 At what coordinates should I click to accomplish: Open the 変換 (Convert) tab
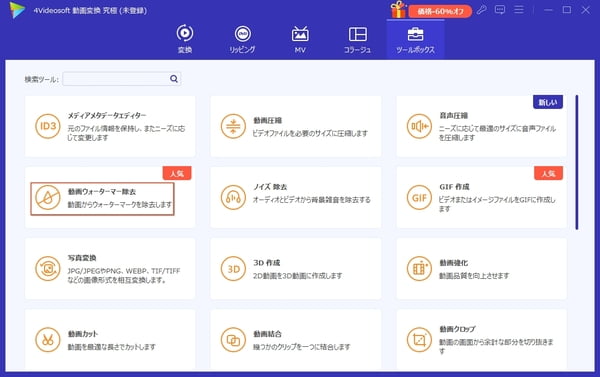tap(185, 39)
